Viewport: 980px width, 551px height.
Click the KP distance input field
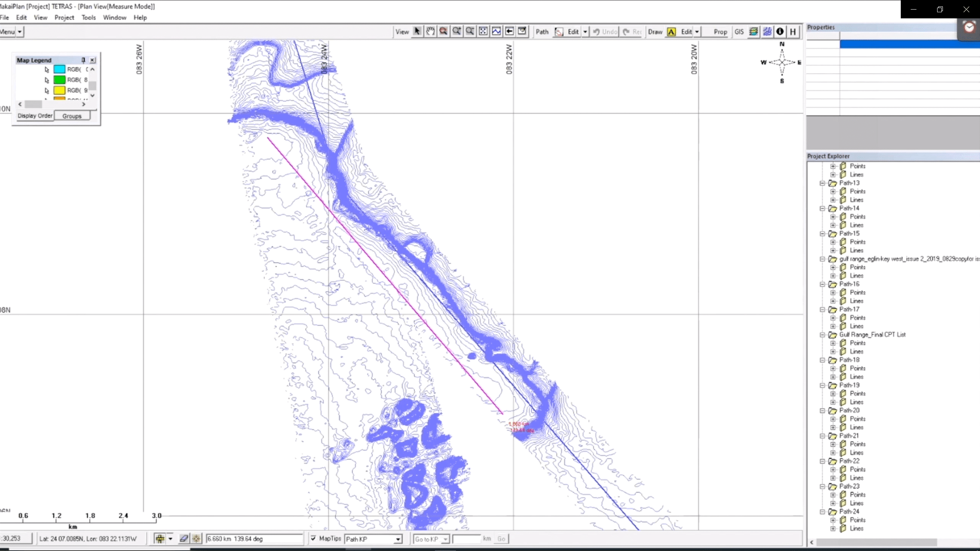467,539
